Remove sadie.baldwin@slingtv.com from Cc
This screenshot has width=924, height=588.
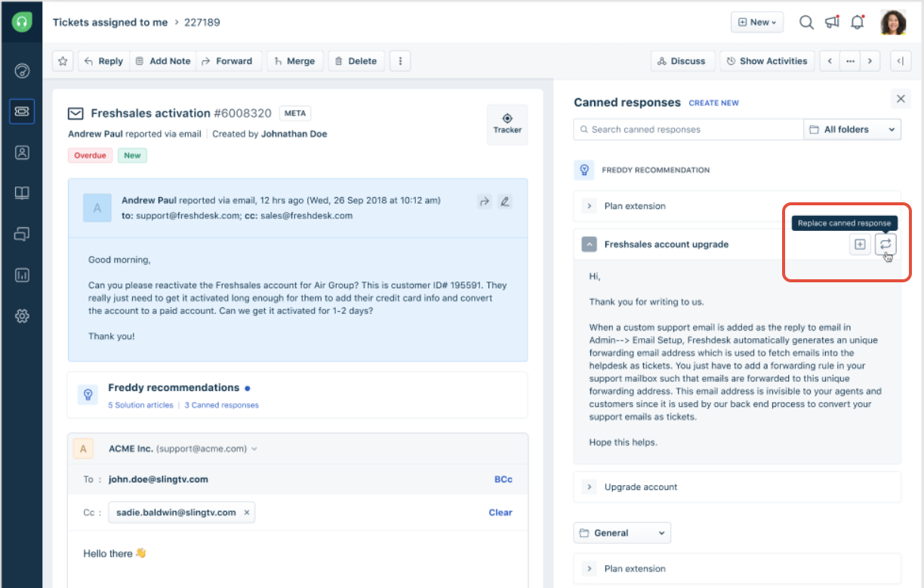point(246,513)
